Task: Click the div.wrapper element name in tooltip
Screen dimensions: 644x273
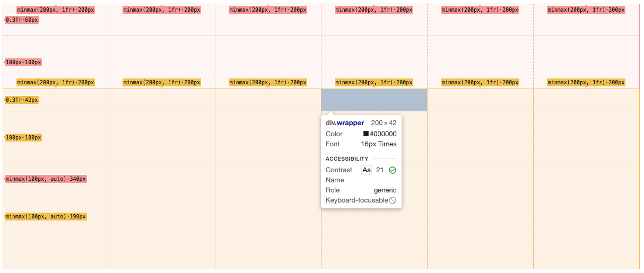Action: 345,123
